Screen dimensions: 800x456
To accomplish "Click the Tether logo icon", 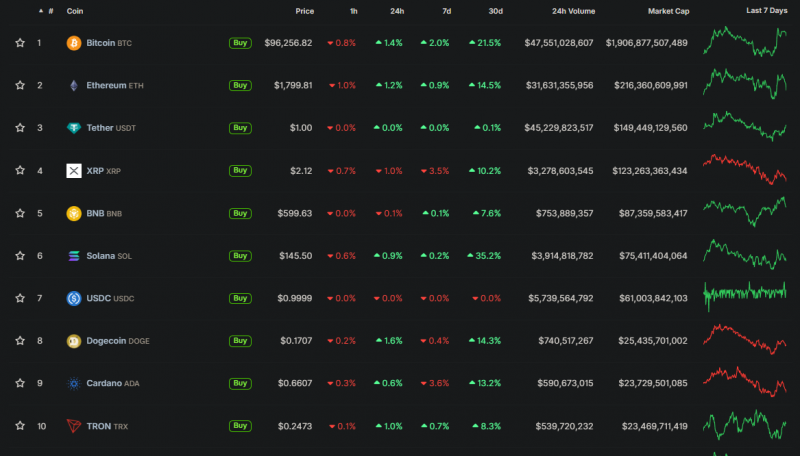I will pyautogui.click(x=73, y=128).
